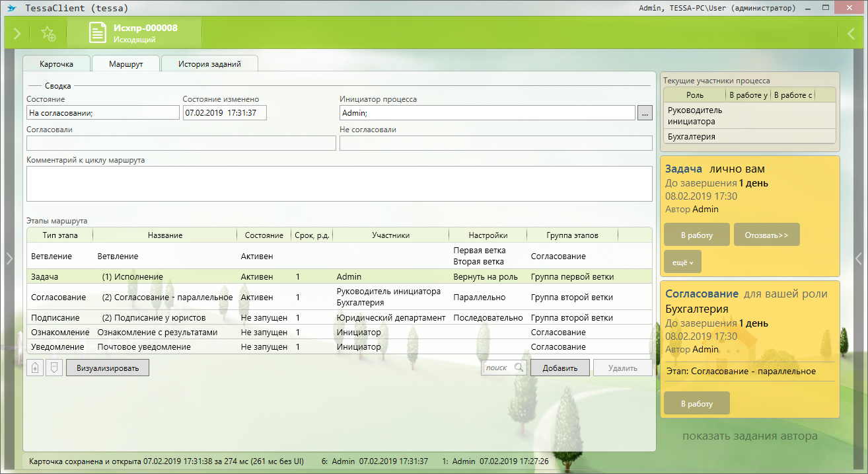868x474 pixels.
Task: Take Согласование task В работу
Action: click(x=697, y=403)
